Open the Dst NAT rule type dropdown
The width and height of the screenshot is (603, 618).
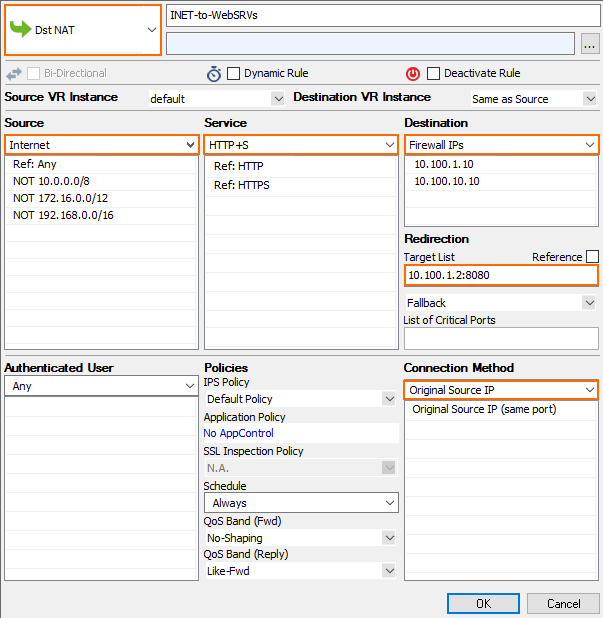tap(83, 30)
